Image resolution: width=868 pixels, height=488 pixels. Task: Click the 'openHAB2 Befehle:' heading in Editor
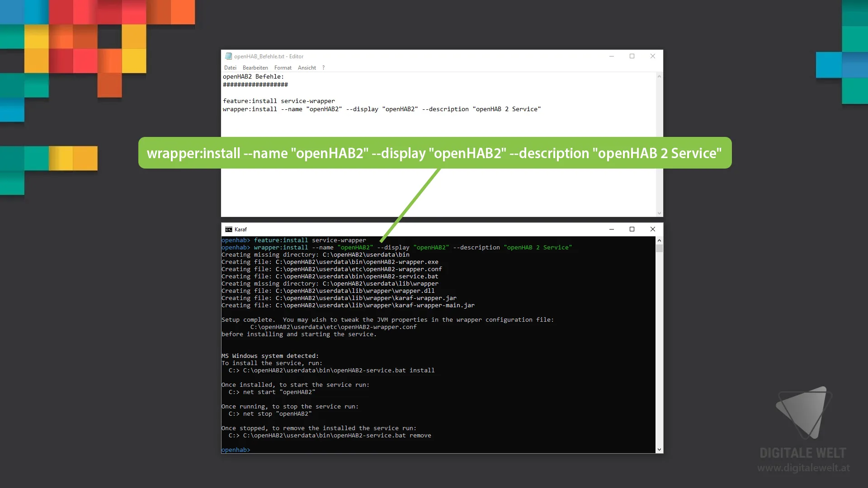[x=253, y=77]
